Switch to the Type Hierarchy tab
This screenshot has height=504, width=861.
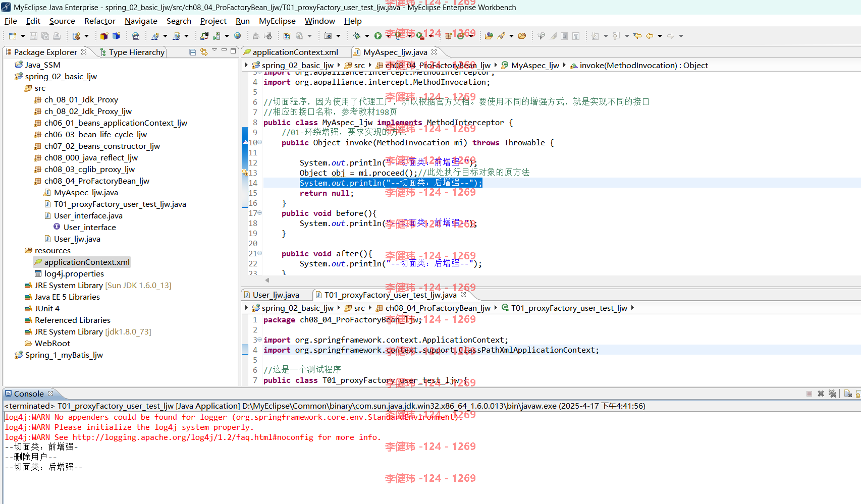click(x=132, y=52)
